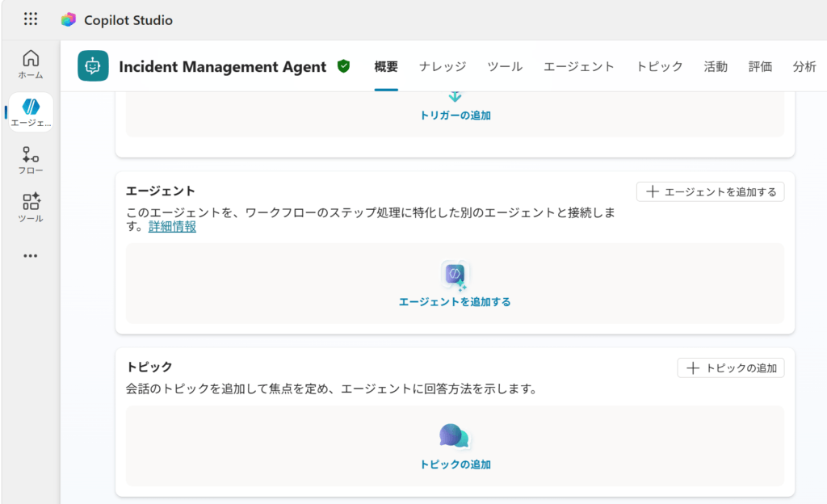The height and width of the screenshot is (504, 827).
Task: Open the 分析 tab
Action: tap(804, 67)
